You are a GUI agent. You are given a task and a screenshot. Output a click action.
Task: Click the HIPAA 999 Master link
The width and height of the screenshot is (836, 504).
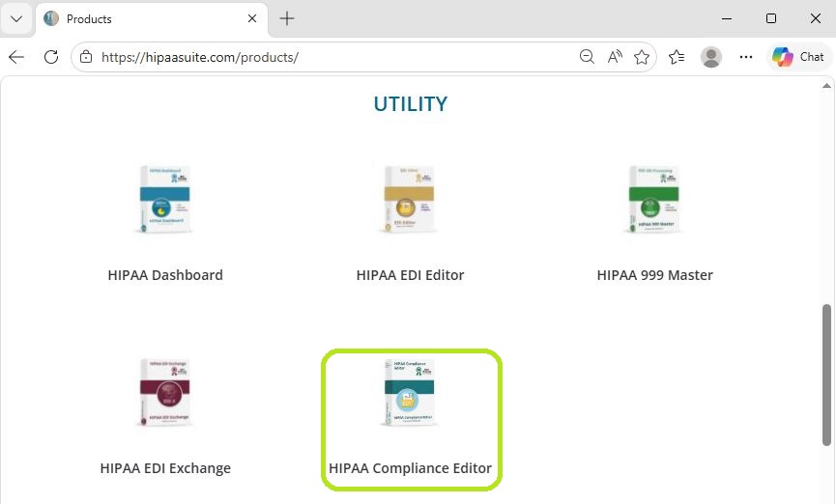tap(654, 275)
